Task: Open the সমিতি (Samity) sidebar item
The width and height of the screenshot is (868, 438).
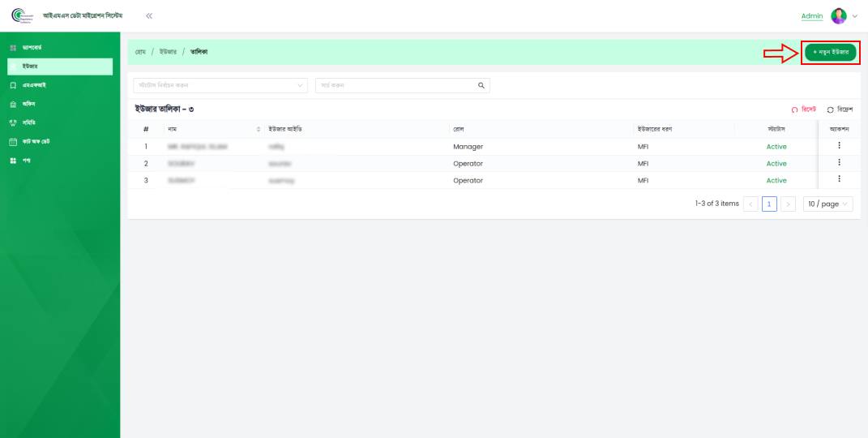Action: [28, 122]
